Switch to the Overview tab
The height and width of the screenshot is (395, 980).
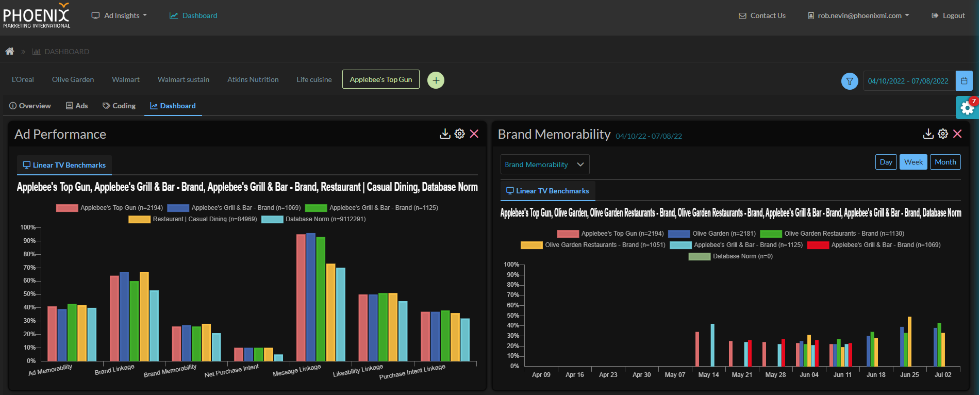coord(30,106)
